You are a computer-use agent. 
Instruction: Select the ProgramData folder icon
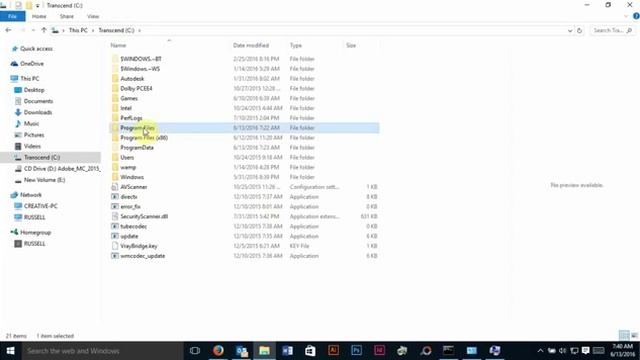click(115, 147)
